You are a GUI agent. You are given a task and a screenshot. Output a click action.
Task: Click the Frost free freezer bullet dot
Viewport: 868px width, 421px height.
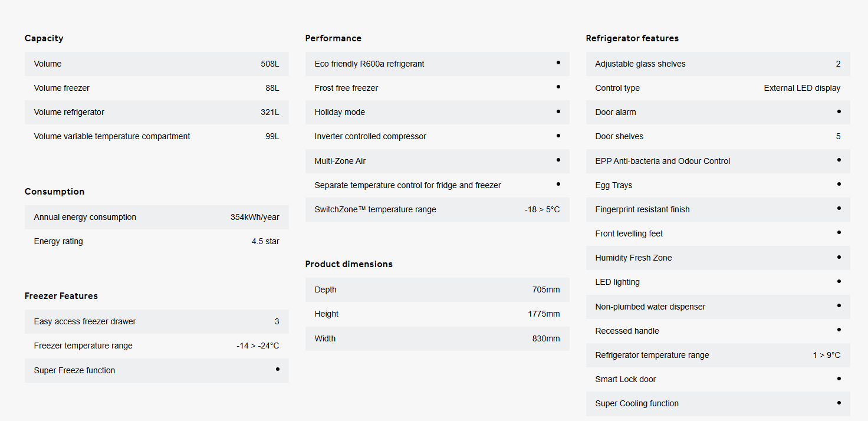click(x=558, y=87)
